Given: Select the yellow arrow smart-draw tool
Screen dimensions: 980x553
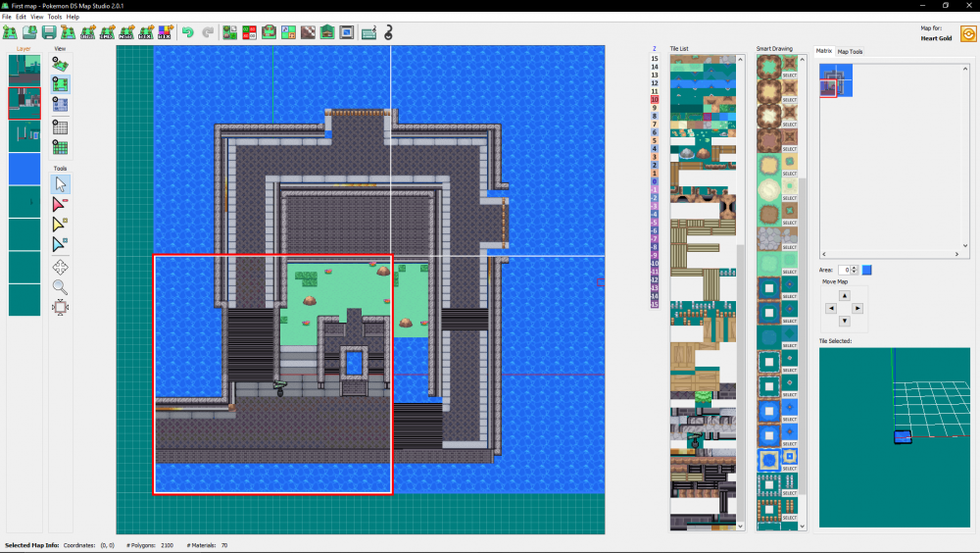Looking at the screenshot, I should pyautogui.click(x=60, y=225).
